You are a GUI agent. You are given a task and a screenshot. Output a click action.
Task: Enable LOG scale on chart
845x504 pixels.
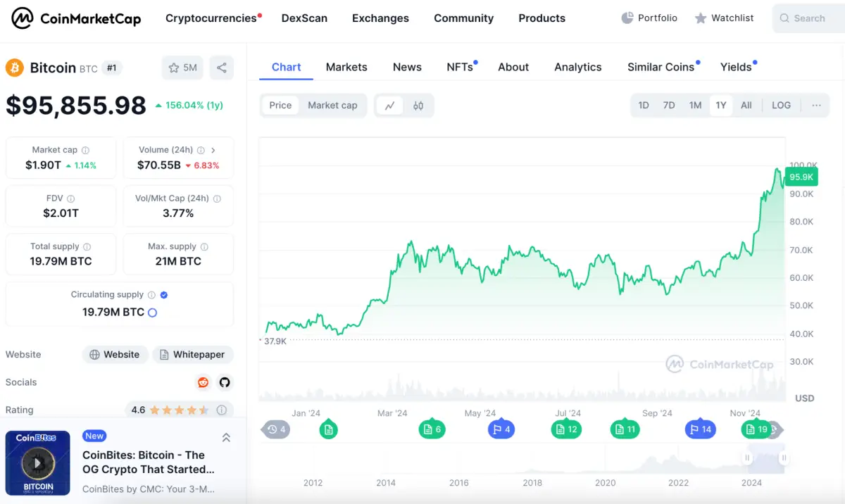[781, 106]
